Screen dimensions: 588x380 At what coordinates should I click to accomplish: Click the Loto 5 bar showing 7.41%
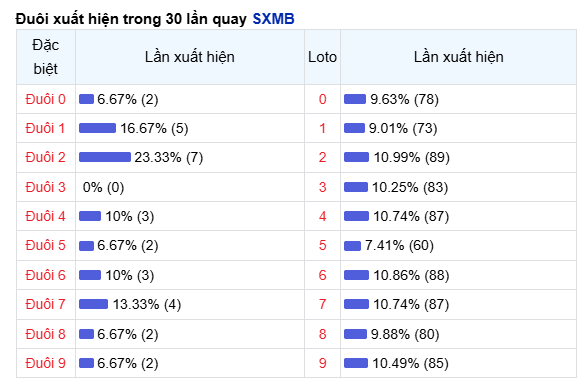(352, 246)
